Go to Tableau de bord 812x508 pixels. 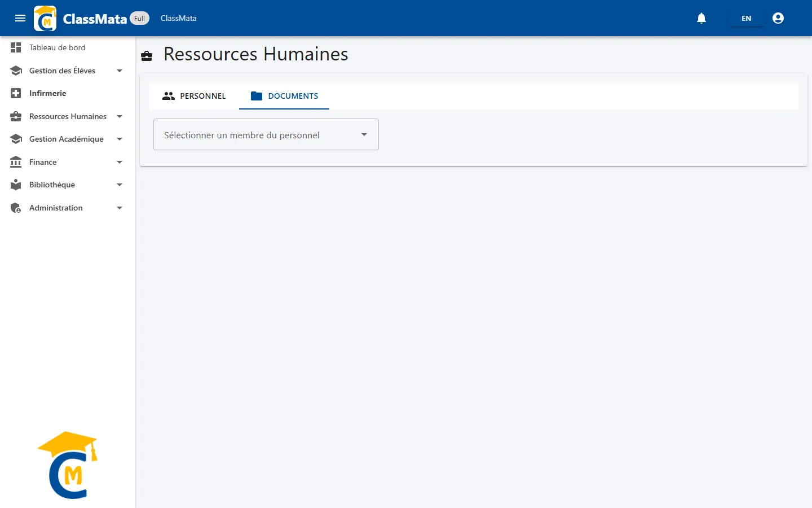(68, 47)
